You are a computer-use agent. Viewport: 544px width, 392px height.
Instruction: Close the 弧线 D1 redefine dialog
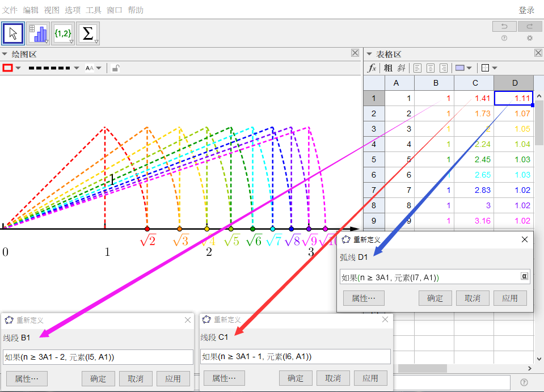525,239
